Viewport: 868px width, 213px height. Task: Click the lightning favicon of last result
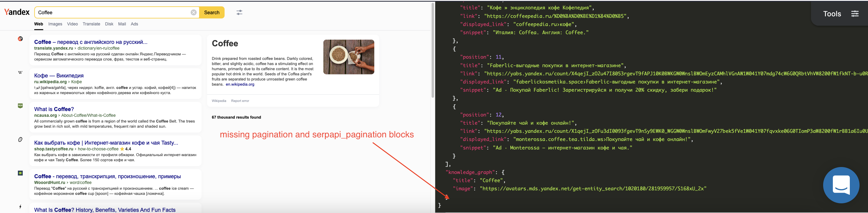point(20,207)
